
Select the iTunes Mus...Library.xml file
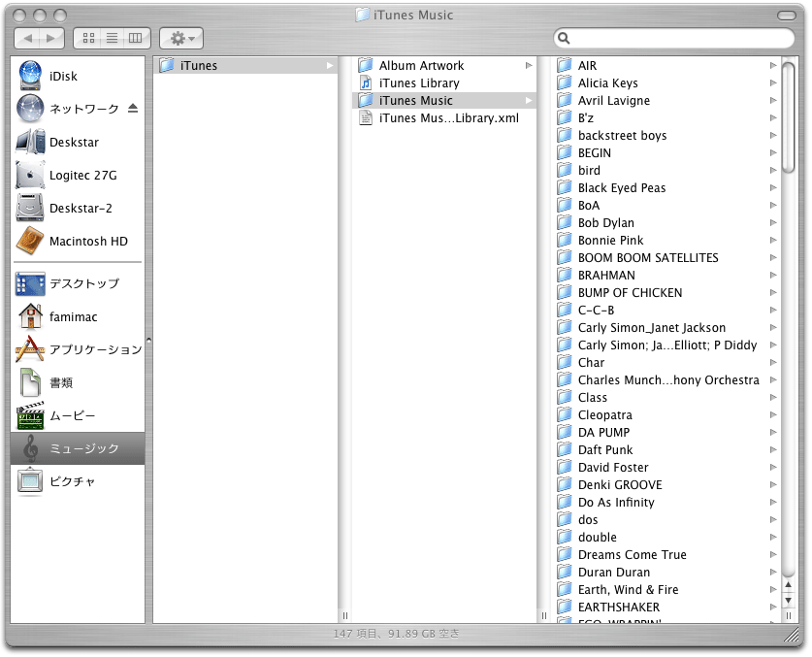[444, 118]
